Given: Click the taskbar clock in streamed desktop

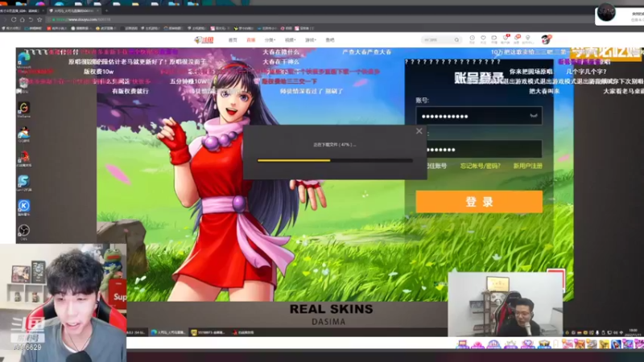Looking at the screenshot, I should tap(633, 332).
